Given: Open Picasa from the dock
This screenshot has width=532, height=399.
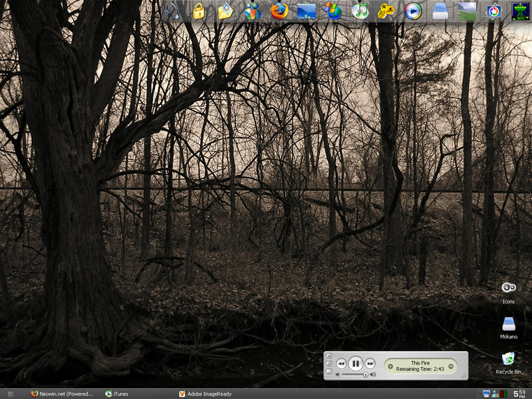Looking at the screenshot, I should coord(493,11).
